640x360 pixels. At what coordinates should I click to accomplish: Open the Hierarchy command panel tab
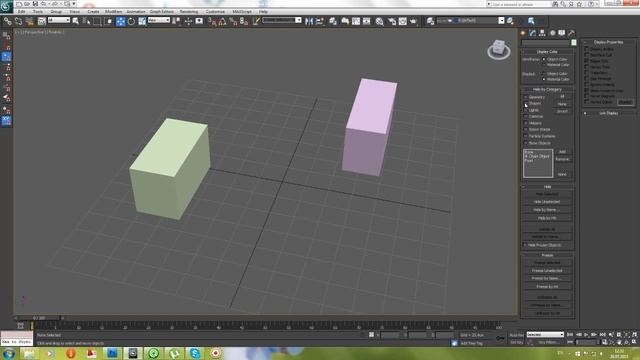542,33
